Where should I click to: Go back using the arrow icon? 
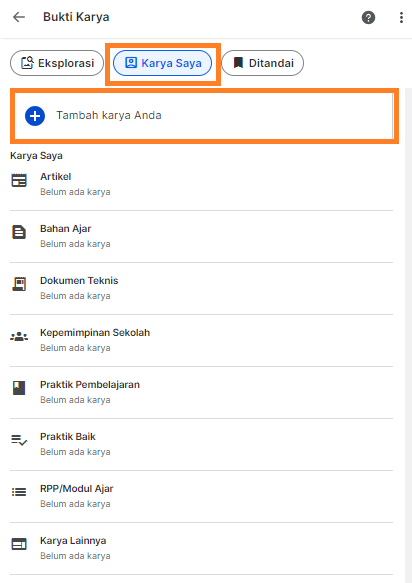pyautogui.click(x=19, y=17)
